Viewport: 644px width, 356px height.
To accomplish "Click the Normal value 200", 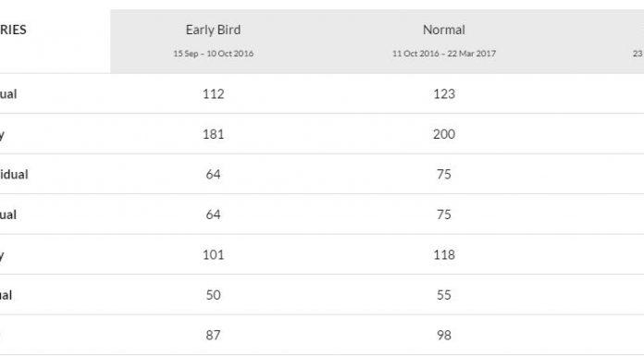I will pos(444,134).
